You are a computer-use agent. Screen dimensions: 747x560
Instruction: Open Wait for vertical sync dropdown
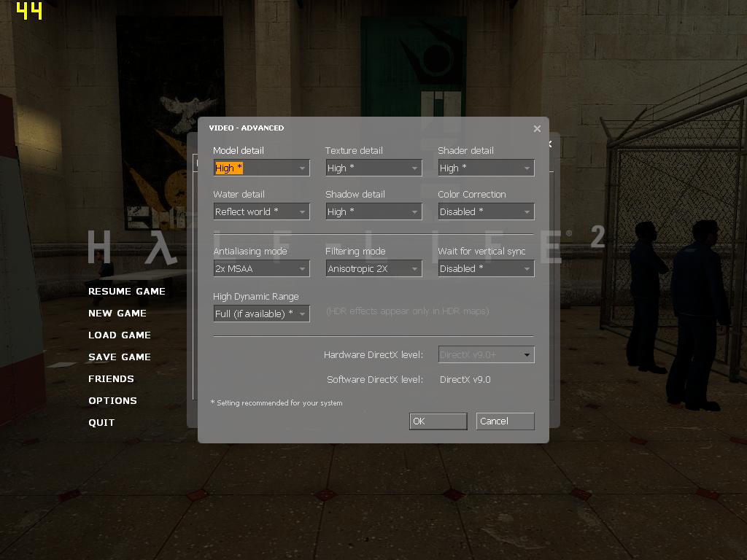click(487, 268)
